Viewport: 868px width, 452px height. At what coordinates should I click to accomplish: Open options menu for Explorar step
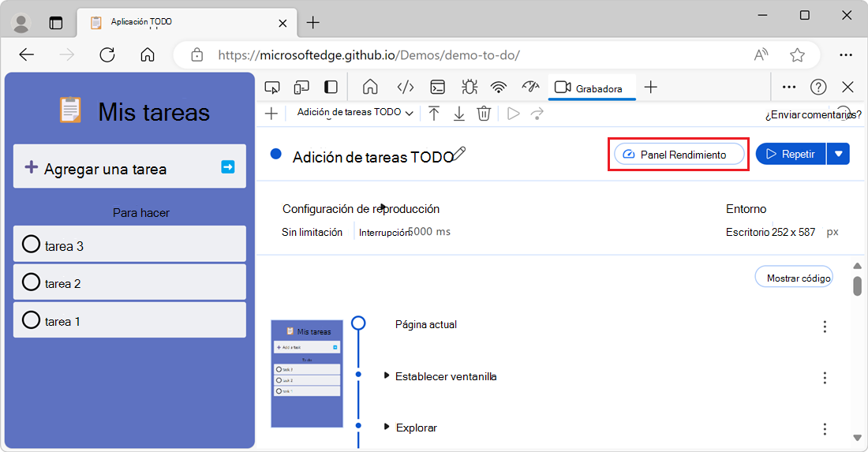coord(825,429)
